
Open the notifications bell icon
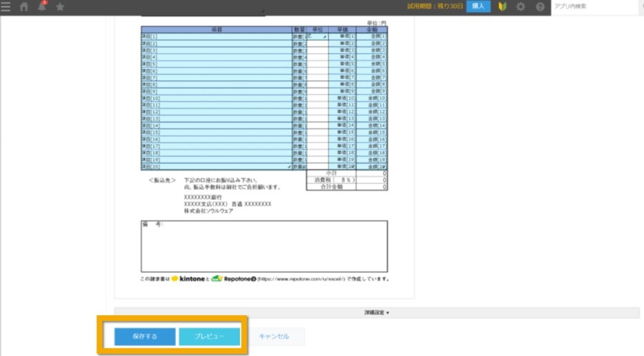coord(42,6)
